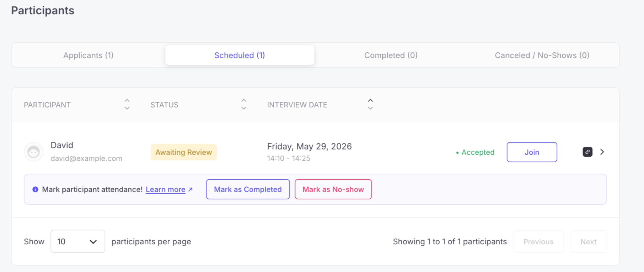This screenshot has height=272, width=644.
Task: Copy David's interview link icon
Action: [x=587, y=152]
